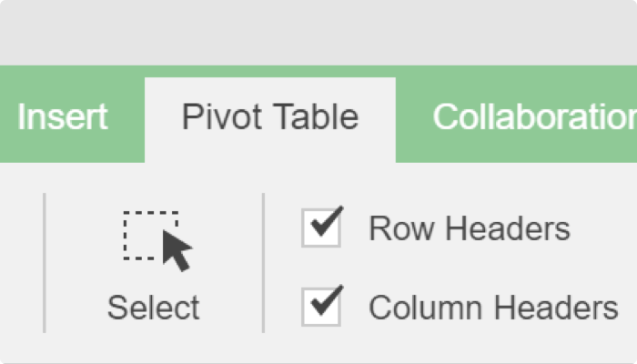
Task: Disable column headers for the pivot table
Action: click(321, 307)
